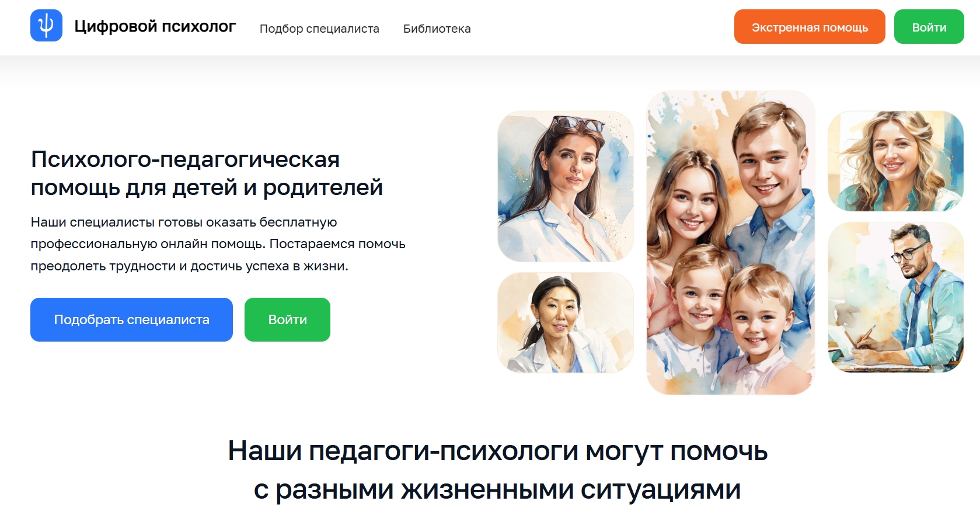Image resolution: width=980 pixels, height=508 pixels.
Task: Click the с разными жизненными ситуациями heading line
Action: [497, 489]
